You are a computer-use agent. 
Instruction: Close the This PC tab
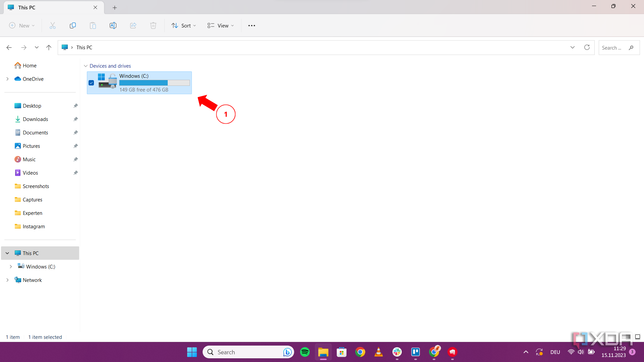(95, 7)
